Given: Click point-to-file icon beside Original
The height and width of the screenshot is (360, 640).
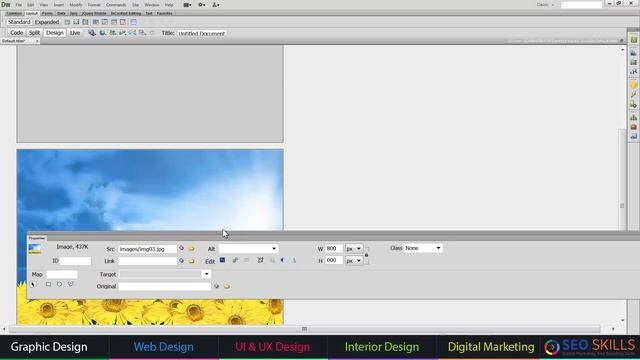Looking at the screenshot, I should [x=217, y=286].
